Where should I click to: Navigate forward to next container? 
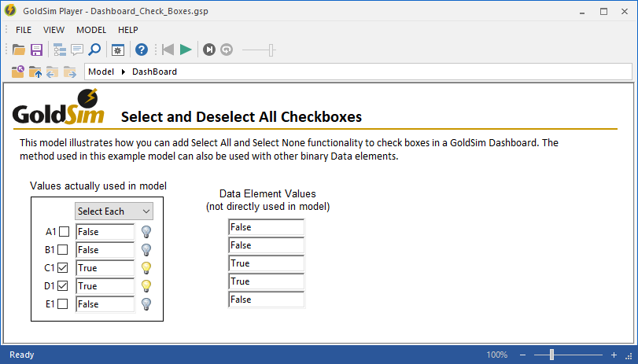[70, 72]
